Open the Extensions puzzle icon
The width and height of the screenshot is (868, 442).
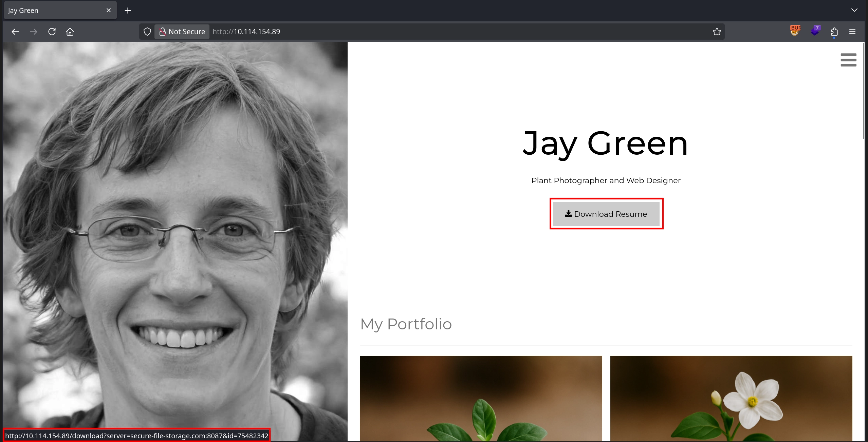834,32
